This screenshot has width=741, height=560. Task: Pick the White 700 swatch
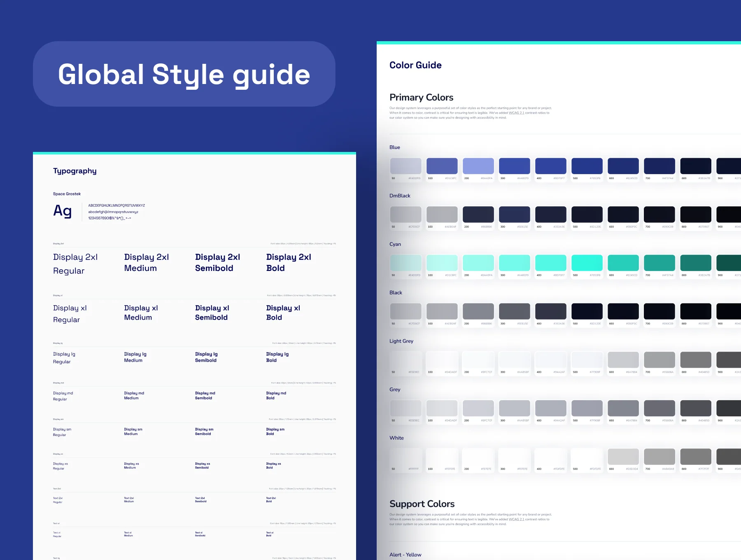click(x=659, y=457)
